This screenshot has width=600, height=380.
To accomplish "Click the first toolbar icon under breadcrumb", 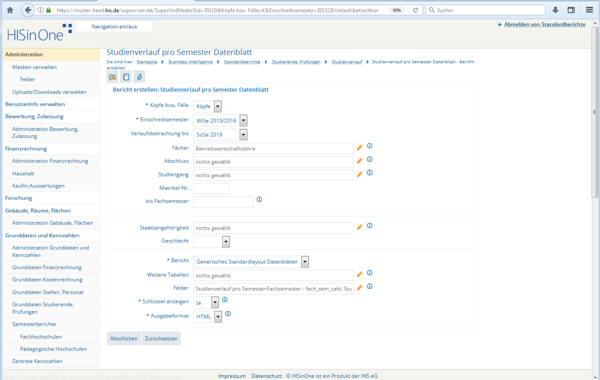I will click(112, 77).
